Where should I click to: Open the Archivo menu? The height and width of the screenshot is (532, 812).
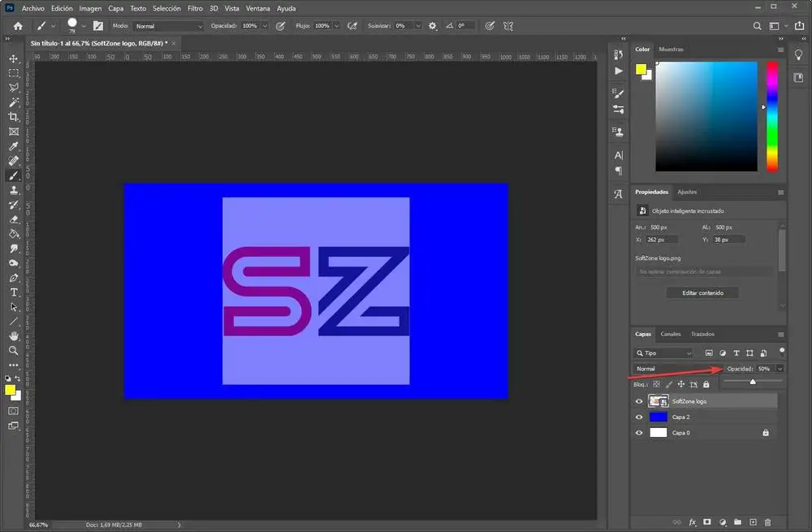pos(33,8)
